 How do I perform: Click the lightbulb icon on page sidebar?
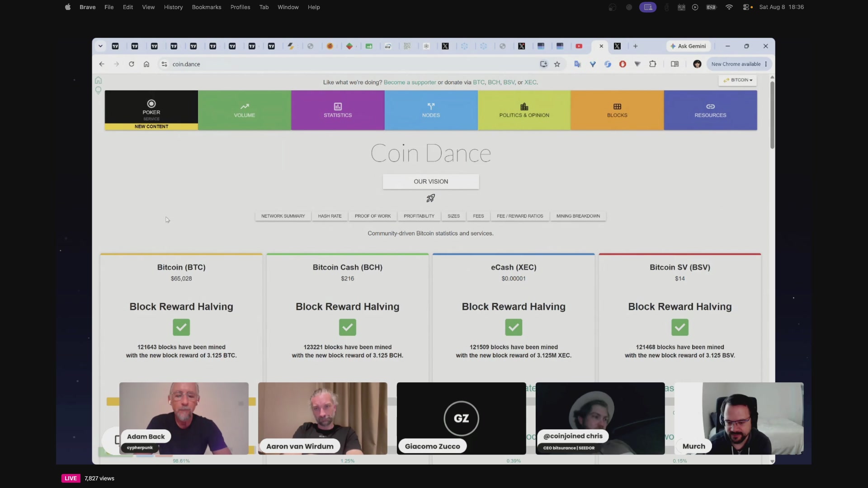pos(98,90)
